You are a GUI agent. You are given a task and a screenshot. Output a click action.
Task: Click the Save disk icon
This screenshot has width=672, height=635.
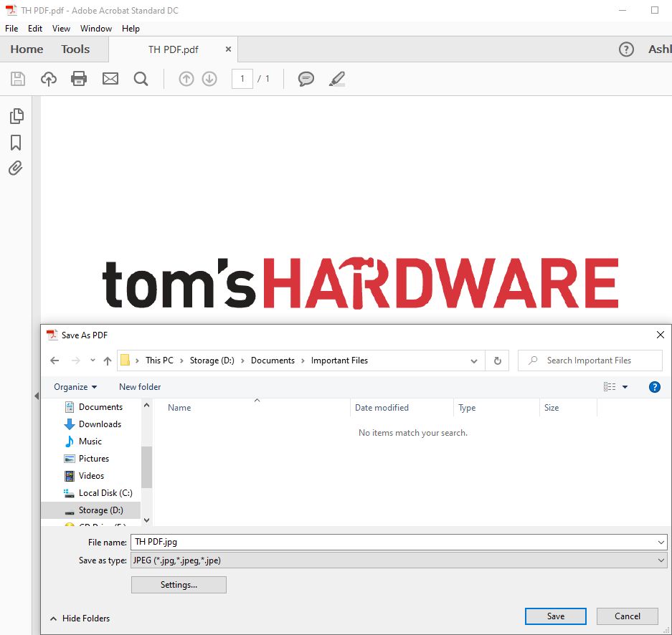[17, 79]
